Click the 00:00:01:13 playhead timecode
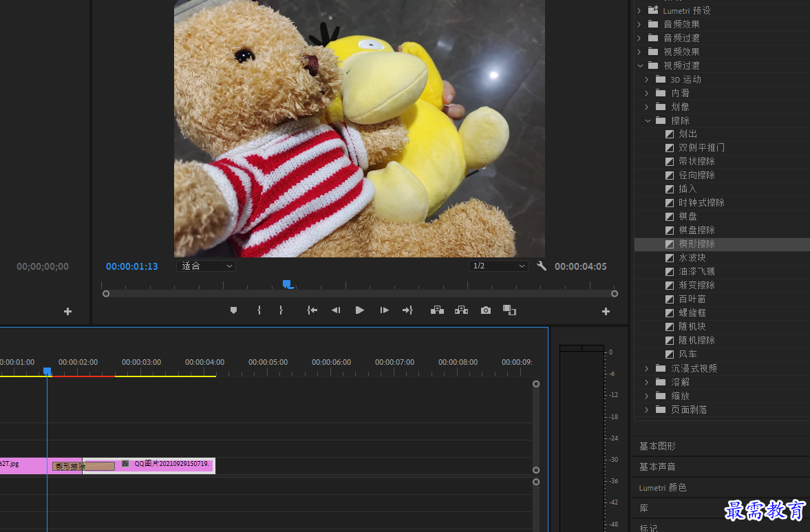This screenshot has width=810, height=532. [x=131, y=266]
